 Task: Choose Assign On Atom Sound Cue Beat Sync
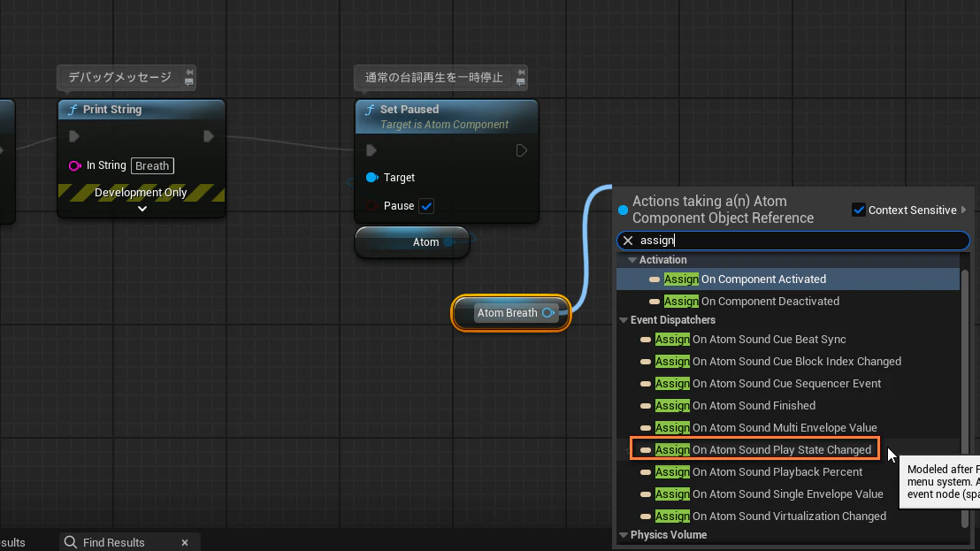(x=788, y=340)
